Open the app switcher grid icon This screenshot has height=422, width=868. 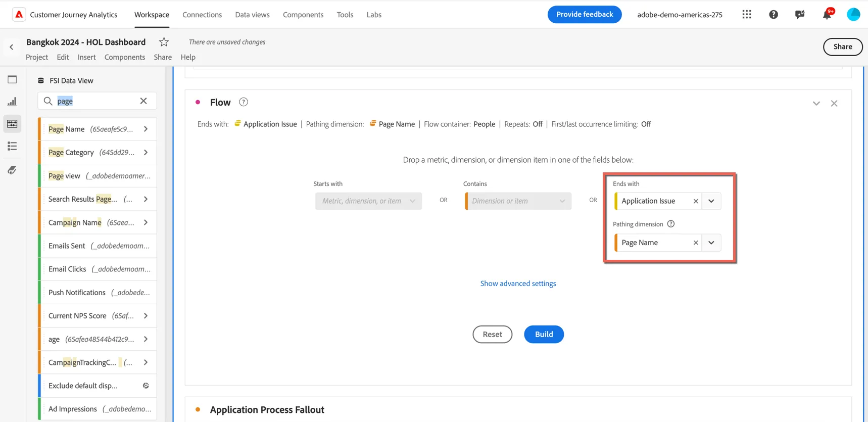point(747,15)
